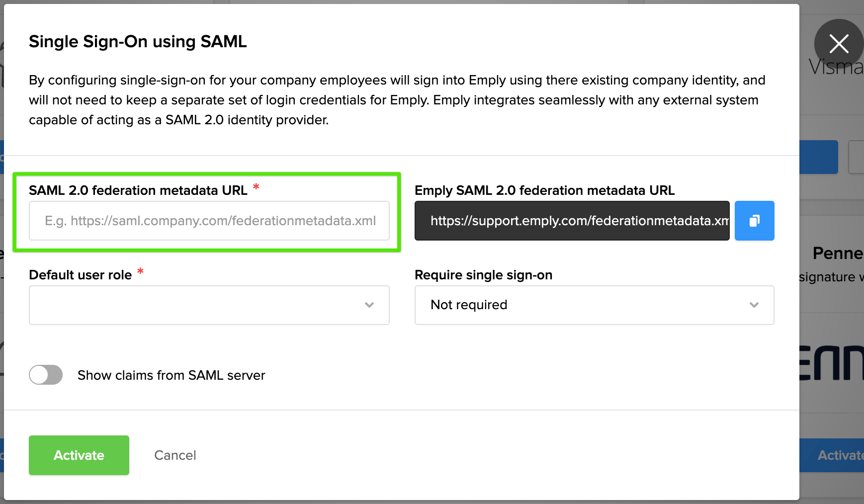This screenshot has width=864, height=504.
Task: Click the "Default user role" field label
Action: (80, 275)
